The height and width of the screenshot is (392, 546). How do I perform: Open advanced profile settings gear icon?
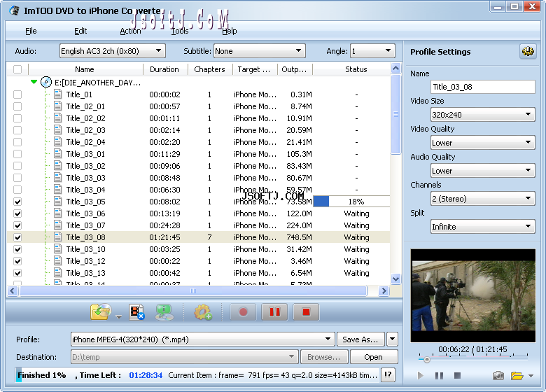click(x=528, y=52)
